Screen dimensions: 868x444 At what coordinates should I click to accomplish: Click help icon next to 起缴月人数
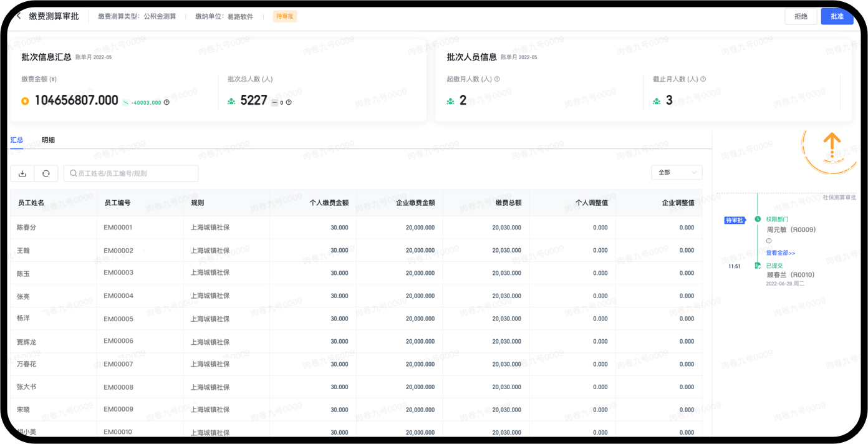(497, 79)
